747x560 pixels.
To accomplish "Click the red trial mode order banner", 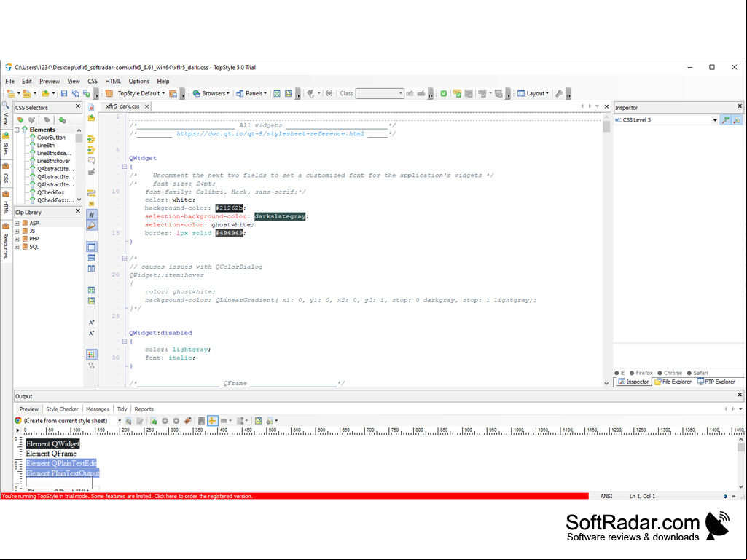I will click(x=294, y=496).
